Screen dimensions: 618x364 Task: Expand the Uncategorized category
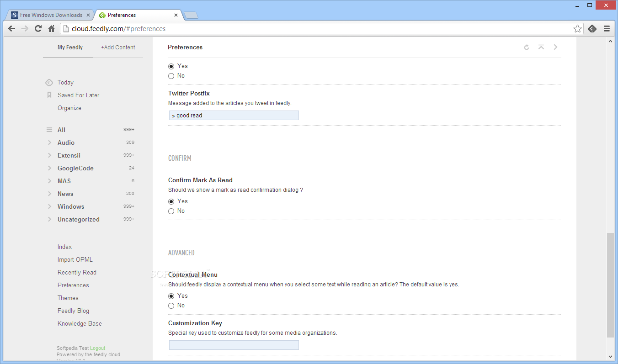pos(49,219)
